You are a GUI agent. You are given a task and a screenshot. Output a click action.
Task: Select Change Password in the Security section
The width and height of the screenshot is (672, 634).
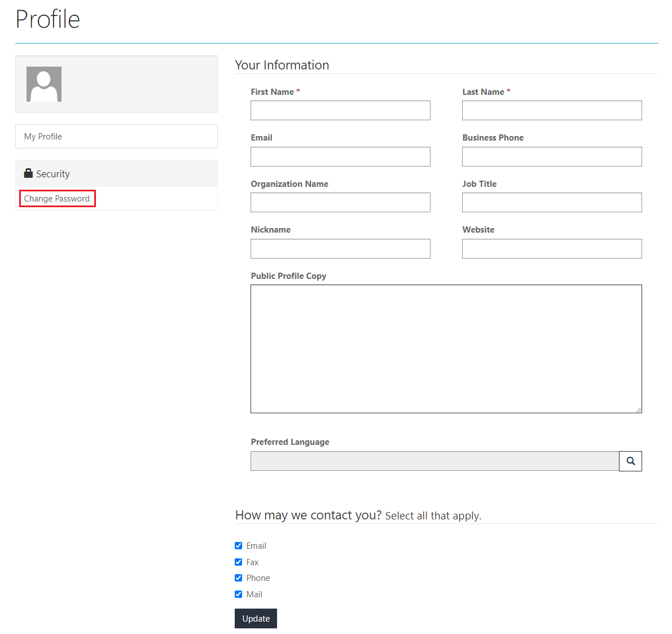point(57,199)
